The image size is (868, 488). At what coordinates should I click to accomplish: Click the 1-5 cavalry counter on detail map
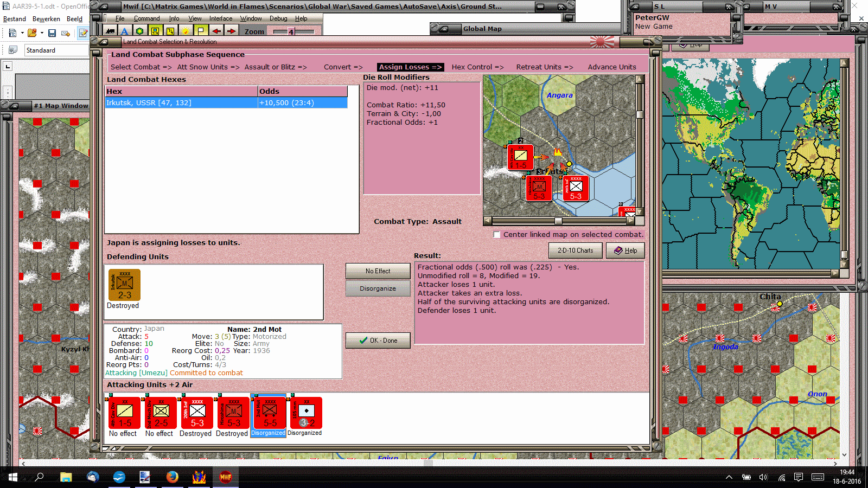(520, 157)
